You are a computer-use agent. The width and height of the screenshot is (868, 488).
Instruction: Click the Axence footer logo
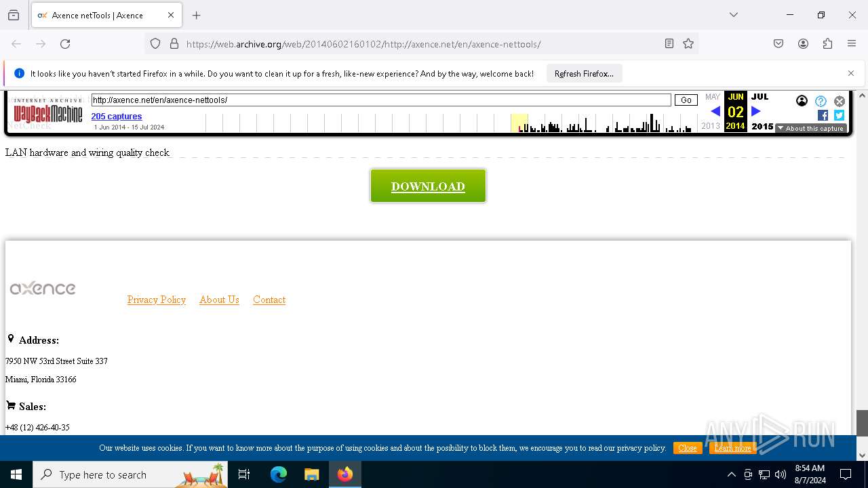click(43, 289)
